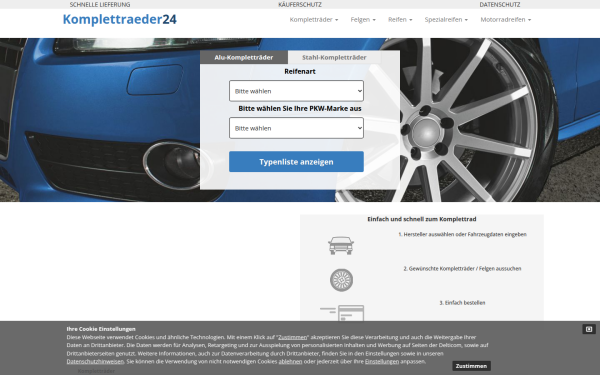The image size is (600, 375).
Task: Click SCHNELLE LIEFERUNG in top bar
Action: pyautogui.click(x=100, y=5)
